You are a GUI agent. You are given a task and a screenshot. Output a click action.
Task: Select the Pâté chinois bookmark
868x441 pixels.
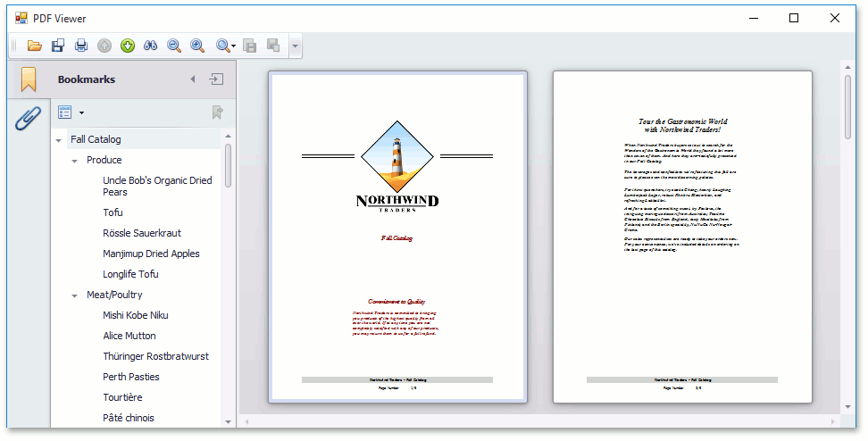click(x=129, y=417)
